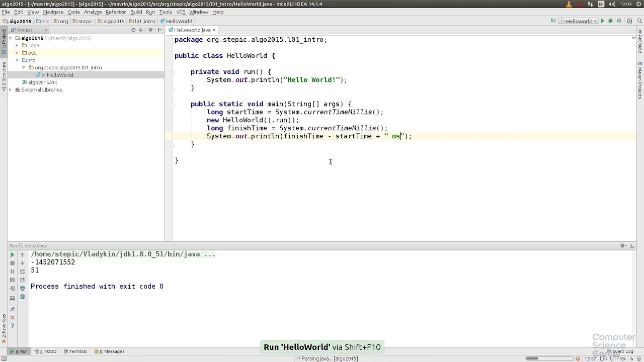Open the Analyze menu
Image resolution: width=644 pixels, height=362 pixels.
coord(93,12)
